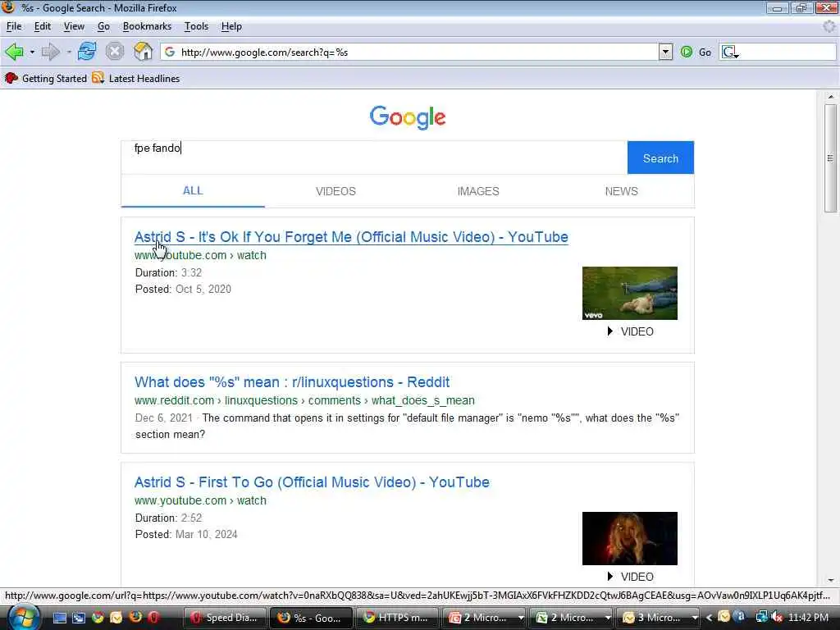840x630 pixels.
Task: Reload the page with the refresh icon
Action: (87, 52)
